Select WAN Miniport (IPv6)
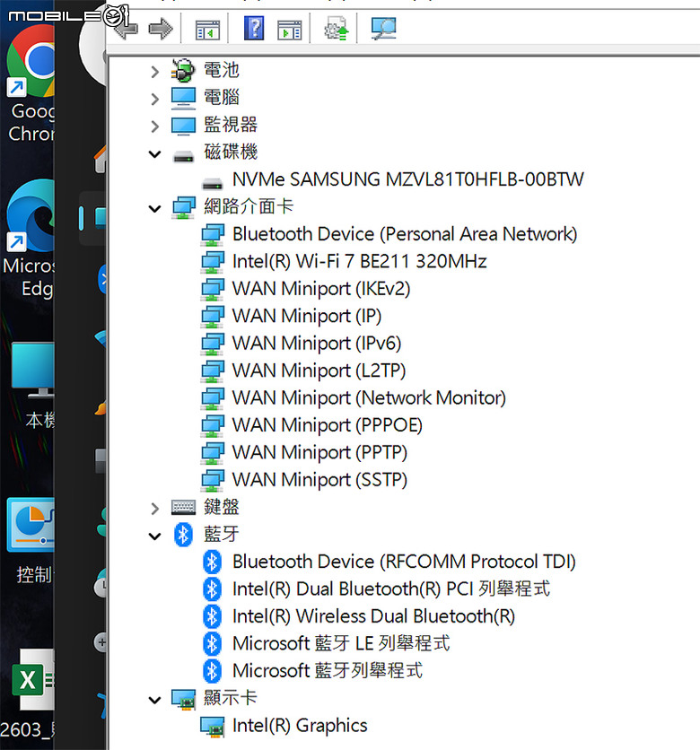Screen dimensions: 700x750 316,344
